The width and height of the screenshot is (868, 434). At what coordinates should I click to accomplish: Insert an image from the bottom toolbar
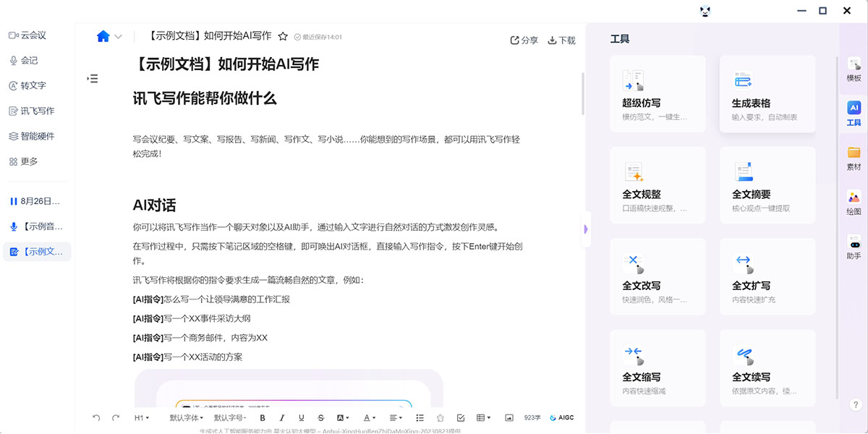509,418
